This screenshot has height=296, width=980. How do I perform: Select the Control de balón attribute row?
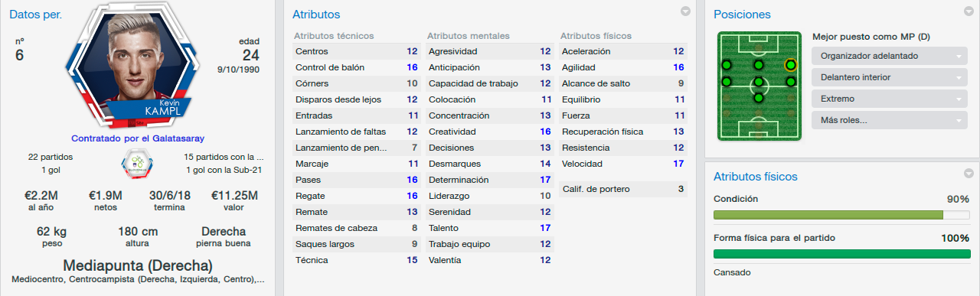pyautogui.click(x=356, y=67)
